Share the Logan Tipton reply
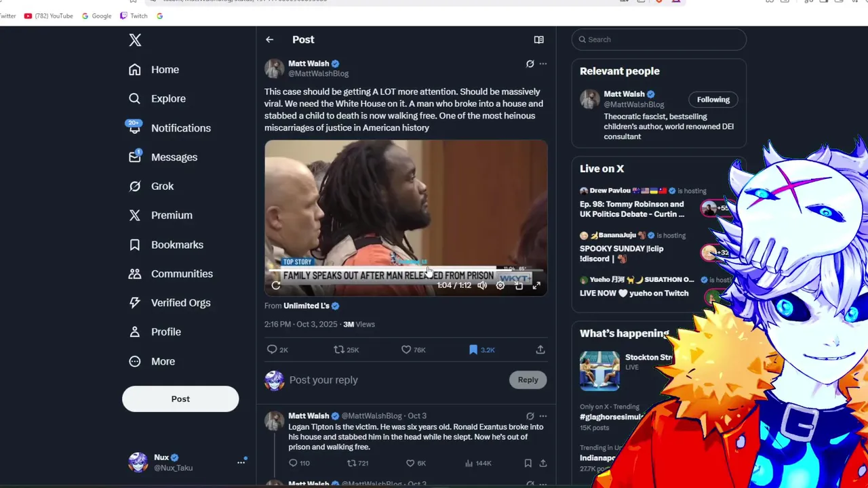This screenshot has width=868, height=488. coord(543,463)
